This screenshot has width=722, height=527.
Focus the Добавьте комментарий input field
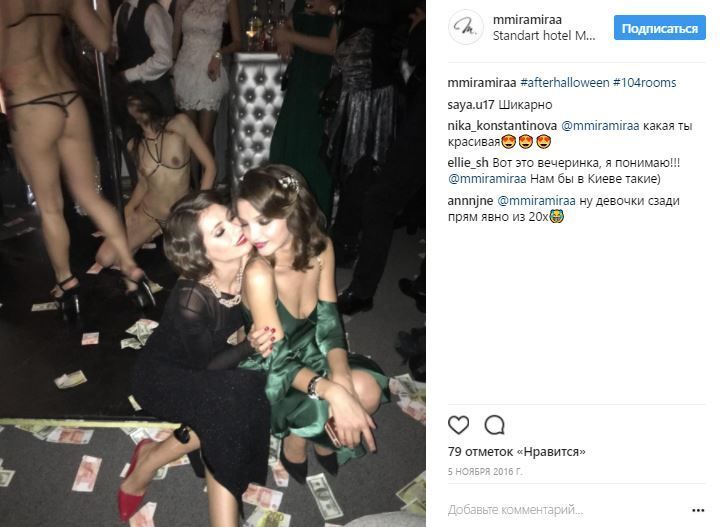point(564,510)
